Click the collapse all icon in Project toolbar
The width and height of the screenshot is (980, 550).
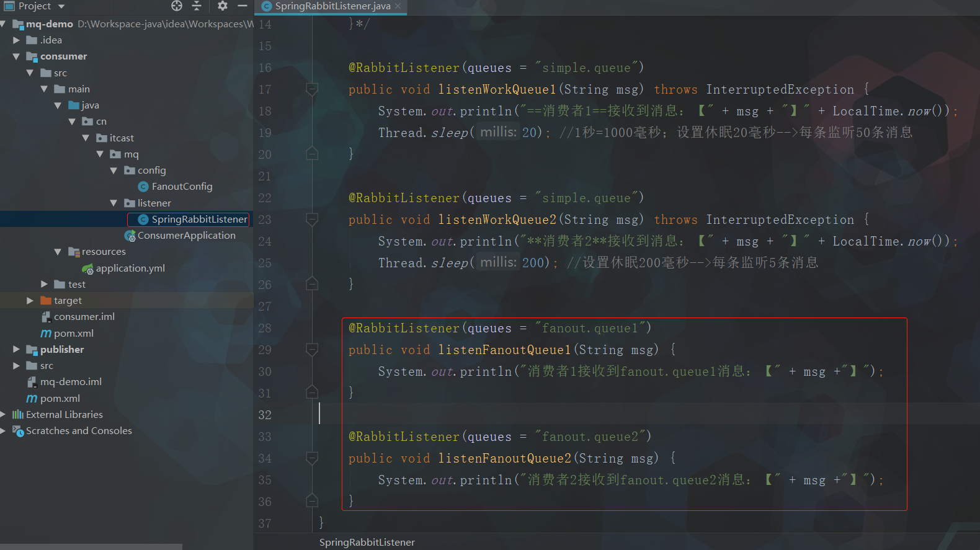tap(197, 6)
